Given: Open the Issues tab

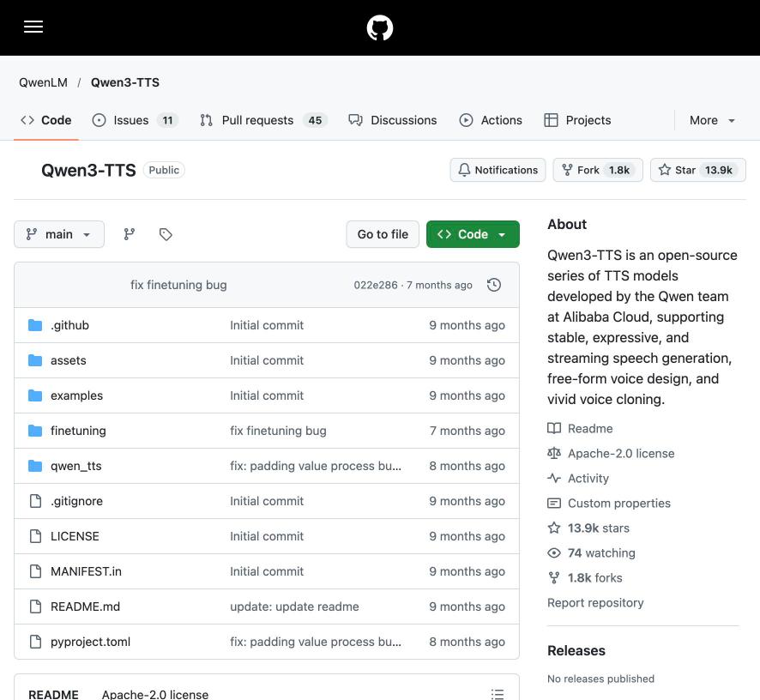Looking at the screenshot, I should coord(136,120).
